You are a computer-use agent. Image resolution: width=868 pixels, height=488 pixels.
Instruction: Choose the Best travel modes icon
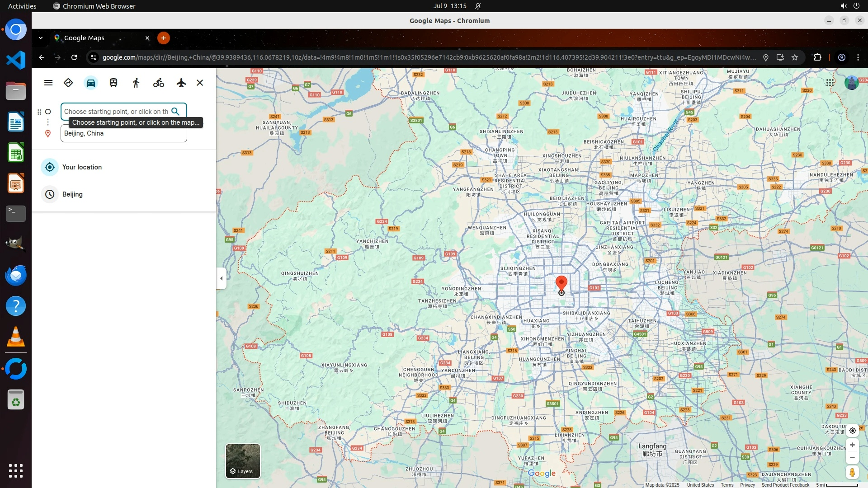(x=68, y=83)
